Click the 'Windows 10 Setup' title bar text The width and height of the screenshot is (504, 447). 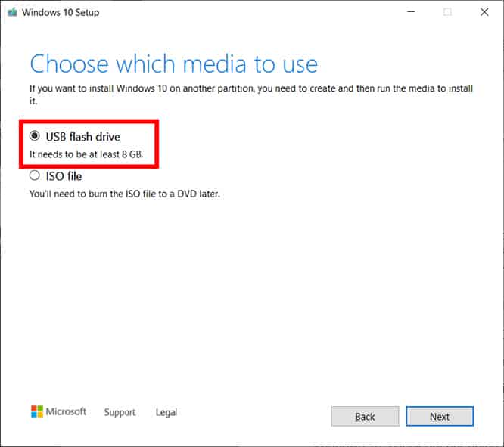[x=61, y=12]
